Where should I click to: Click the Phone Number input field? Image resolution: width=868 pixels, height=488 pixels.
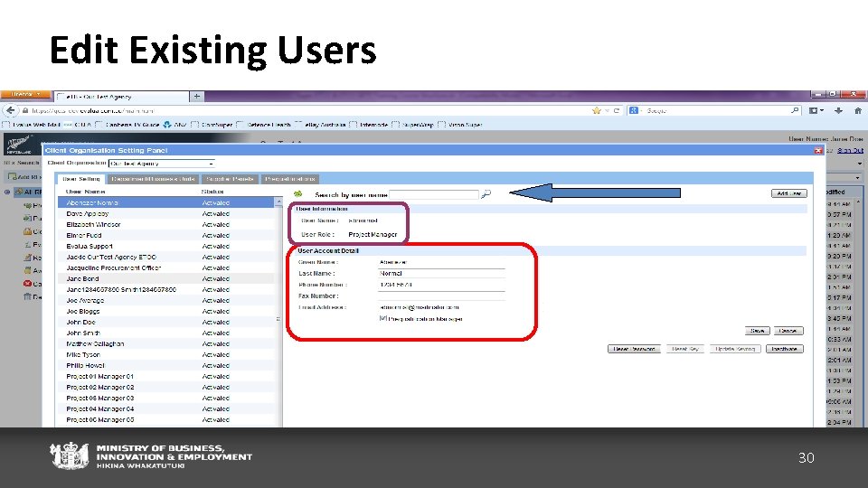tap(441, 285)
